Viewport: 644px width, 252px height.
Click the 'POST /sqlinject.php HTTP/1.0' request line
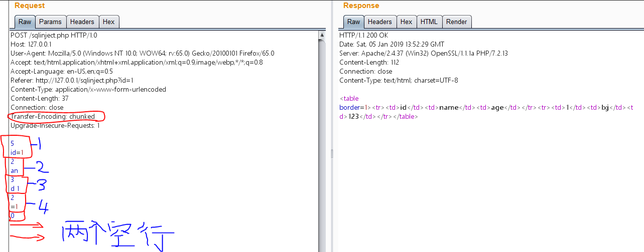55,35
